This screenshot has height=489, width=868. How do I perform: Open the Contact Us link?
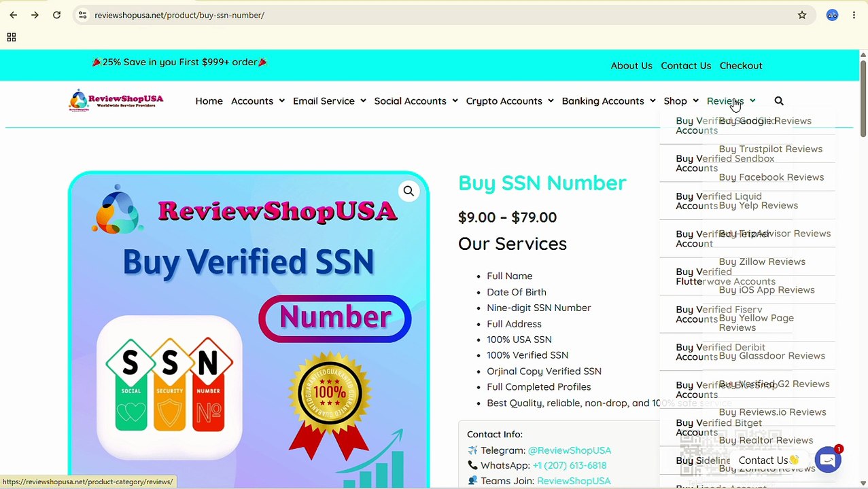coord(686,65)
